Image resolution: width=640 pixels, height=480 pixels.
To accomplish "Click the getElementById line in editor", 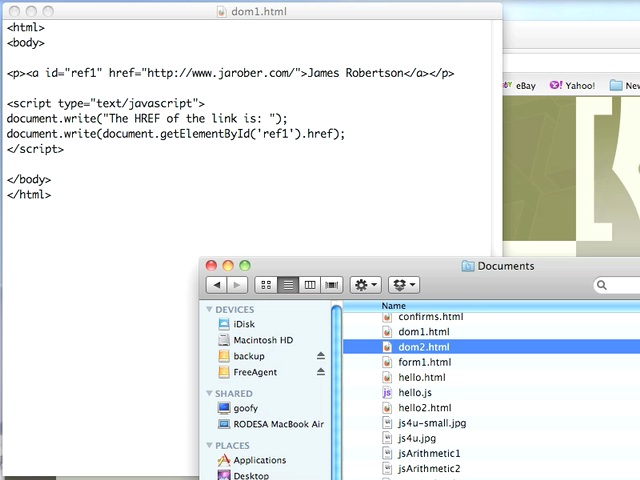I will 176,134.
